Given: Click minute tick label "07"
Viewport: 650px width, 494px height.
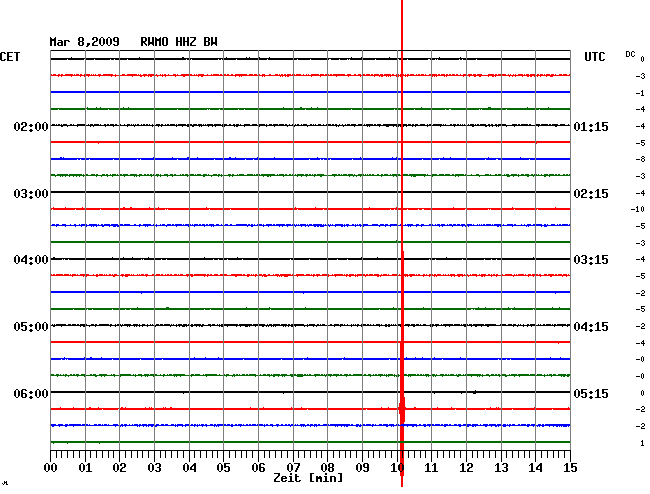Looking at the screenshot, I should click(x=293, y=467).
